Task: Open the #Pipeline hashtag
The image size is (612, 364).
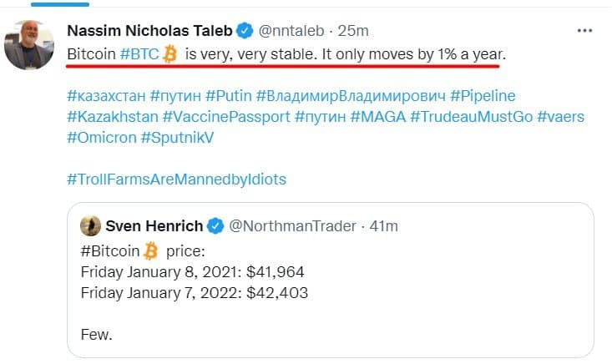Action: pos(495,95)
